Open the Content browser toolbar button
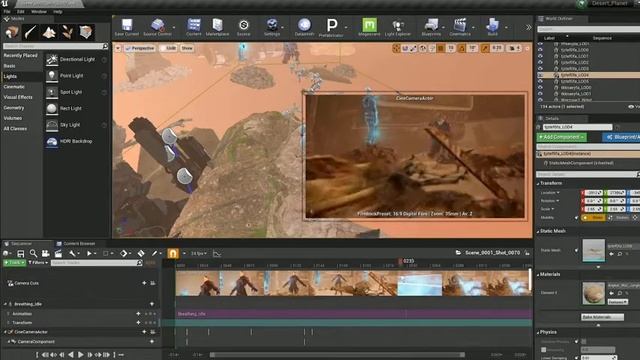Viewport: 640px width, 360px height. tap(194, 27)
